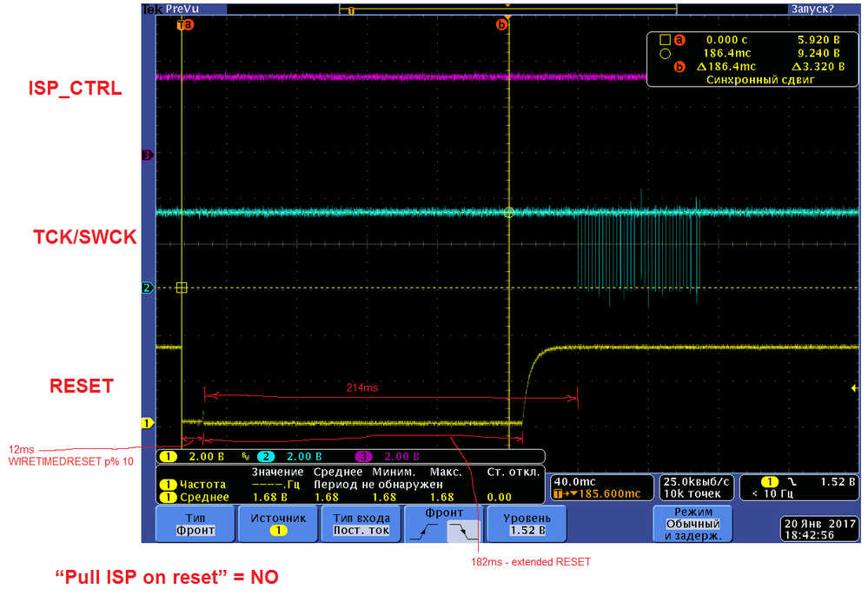Click the Макс. column header
The width and height of the screenshot is (868, 595).
pos(446,473)
